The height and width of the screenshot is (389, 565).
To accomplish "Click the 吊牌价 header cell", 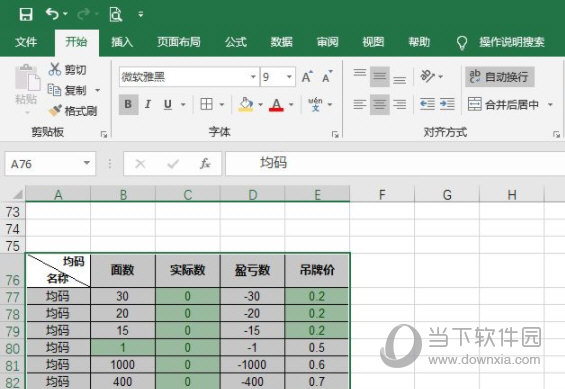I will pos(317,270).
